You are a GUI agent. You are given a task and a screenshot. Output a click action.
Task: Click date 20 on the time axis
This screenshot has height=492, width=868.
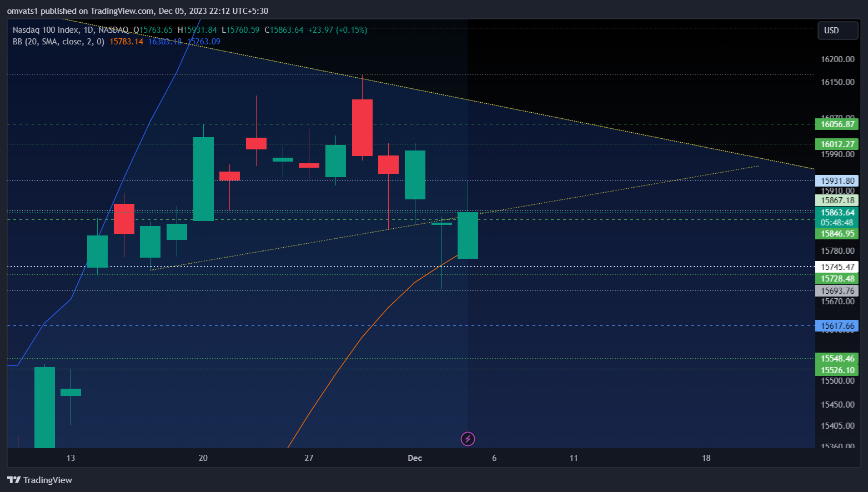click(203, 458)
